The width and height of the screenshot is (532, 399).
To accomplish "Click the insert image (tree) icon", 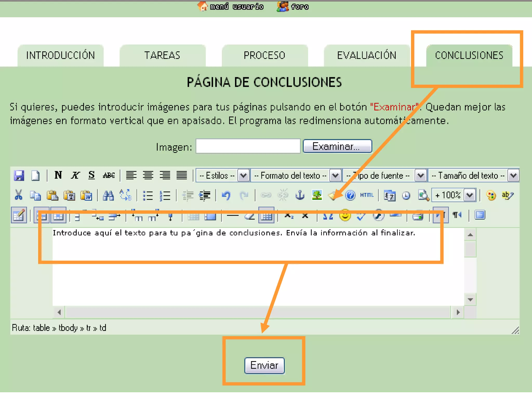I will (317, 195).
